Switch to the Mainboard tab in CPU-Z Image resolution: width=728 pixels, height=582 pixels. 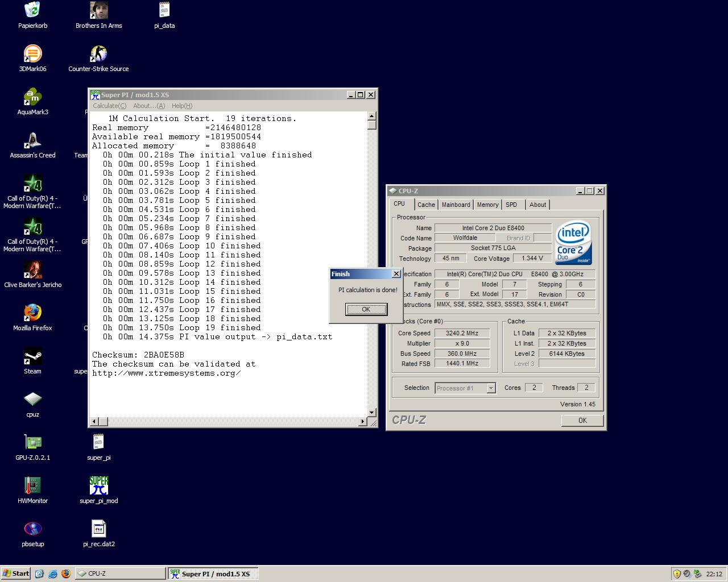pos(456,205)
